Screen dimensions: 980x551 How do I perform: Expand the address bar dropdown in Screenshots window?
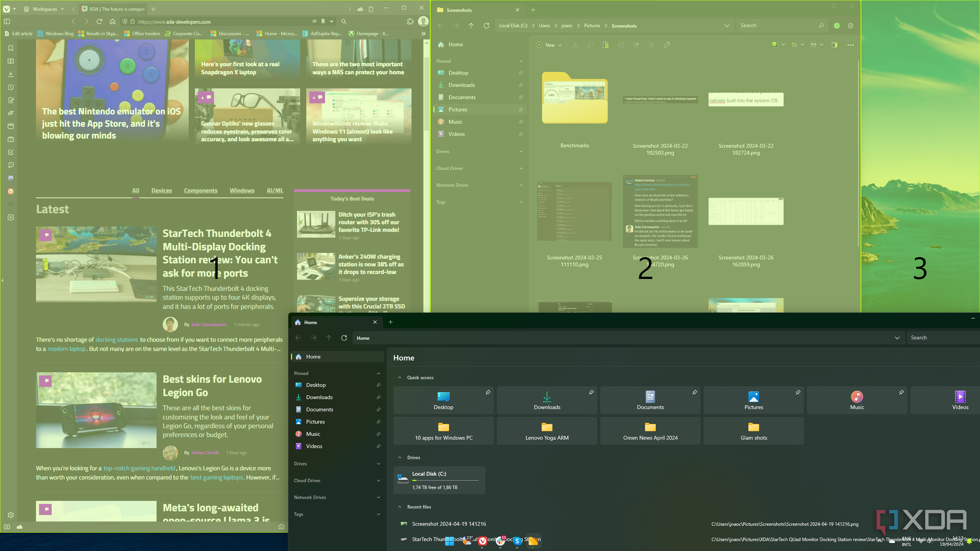click(727, 26)
